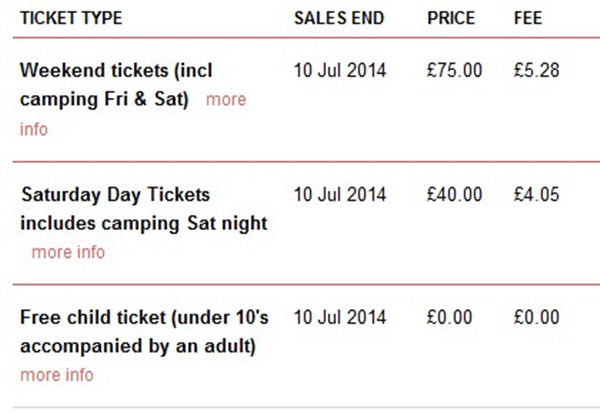Click the sales end date for child ticket

tap(340, 317)
